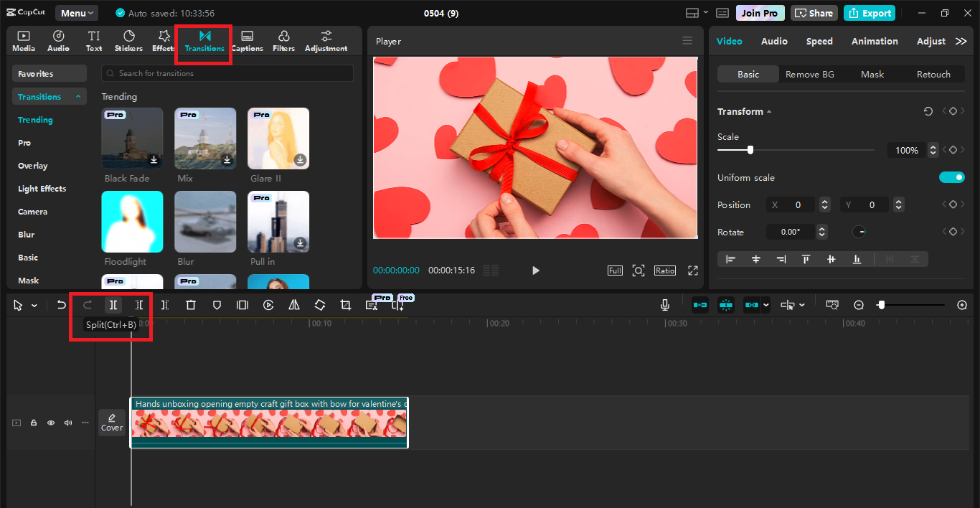Click the Export button
This screenshot has height=508, width=980.
coord(869,12)
